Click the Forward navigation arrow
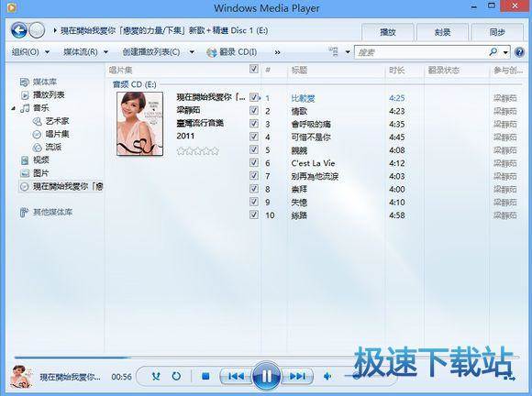The image size is (532, 396). pos(37,30)
